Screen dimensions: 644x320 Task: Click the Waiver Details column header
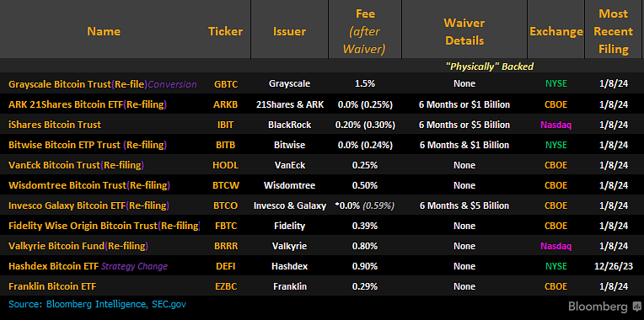464,32
